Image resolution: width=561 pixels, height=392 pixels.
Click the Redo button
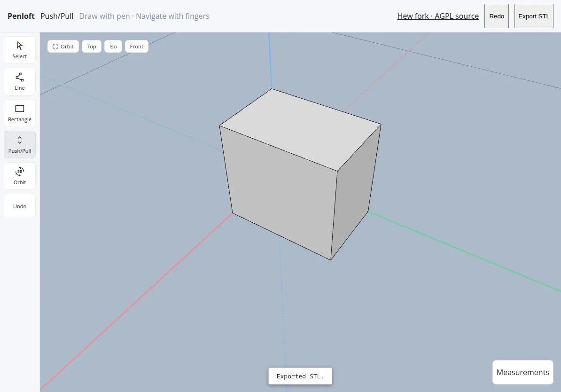[497, 16]
